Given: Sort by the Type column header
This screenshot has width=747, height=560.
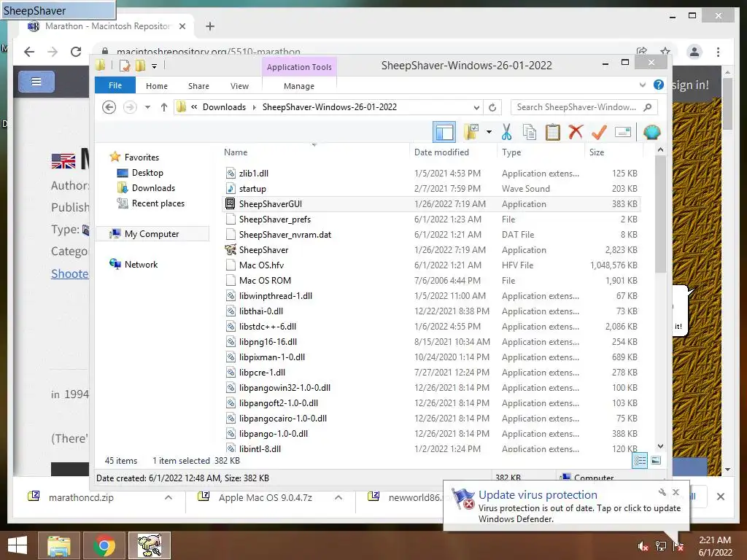Looking at the screenshot, I should pos(541,152).
